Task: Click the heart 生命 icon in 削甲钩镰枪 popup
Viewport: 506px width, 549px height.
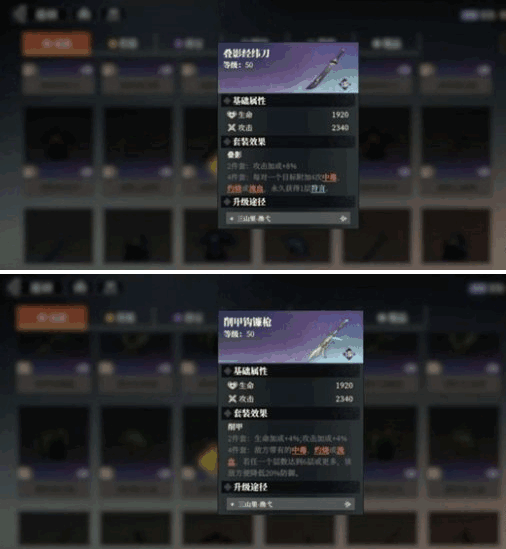Action: click(232, 385)
